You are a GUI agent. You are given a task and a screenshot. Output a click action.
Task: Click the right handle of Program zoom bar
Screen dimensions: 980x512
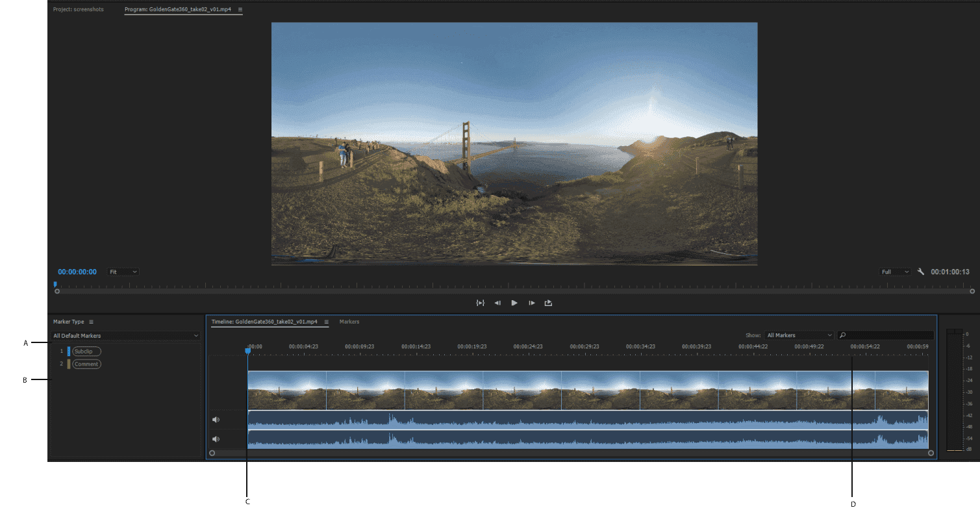(972, 292)
